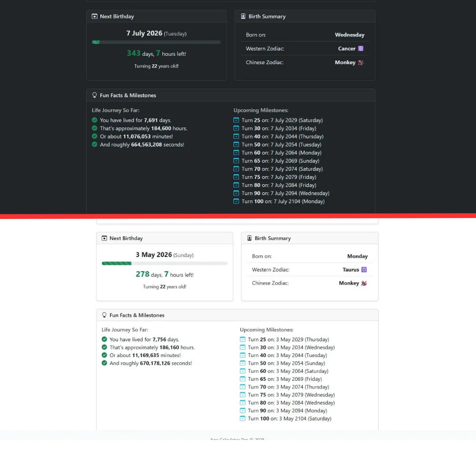
Task: Click 'Turn 90 on: 7 July 2094 (Wednesday)'
Action: coord(285,193)
